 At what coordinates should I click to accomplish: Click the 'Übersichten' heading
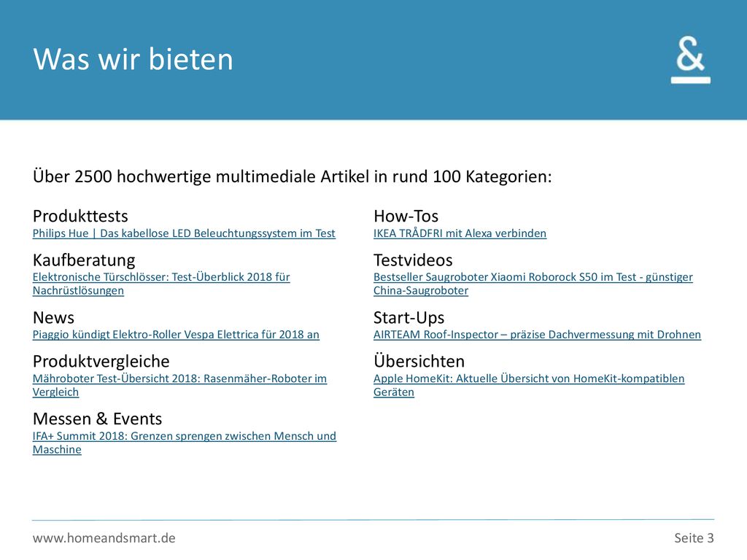click(x=419, y=361)
